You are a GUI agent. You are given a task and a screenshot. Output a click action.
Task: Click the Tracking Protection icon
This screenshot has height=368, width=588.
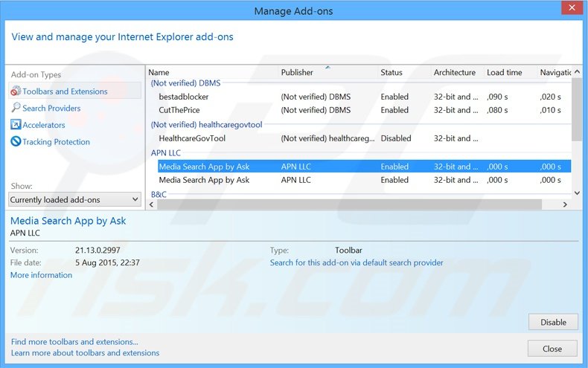click(x=16, y=142)
